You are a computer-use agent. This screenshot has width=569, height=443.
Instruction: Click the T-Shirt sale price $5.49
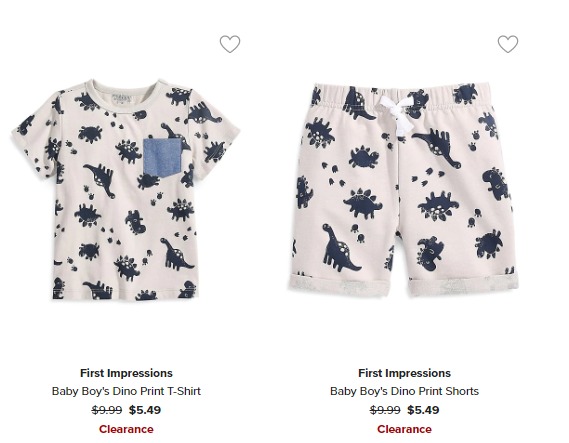[x=145, y=410]
